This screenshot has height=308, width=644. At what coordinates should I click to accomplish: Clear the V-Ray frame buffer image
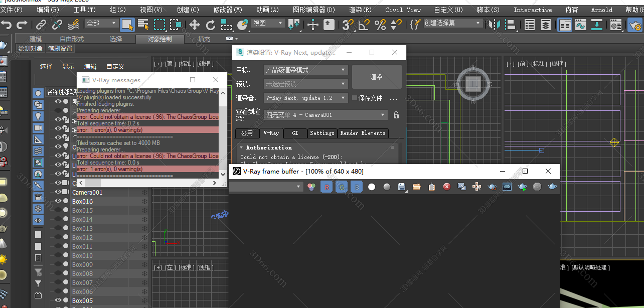(446, 187)
